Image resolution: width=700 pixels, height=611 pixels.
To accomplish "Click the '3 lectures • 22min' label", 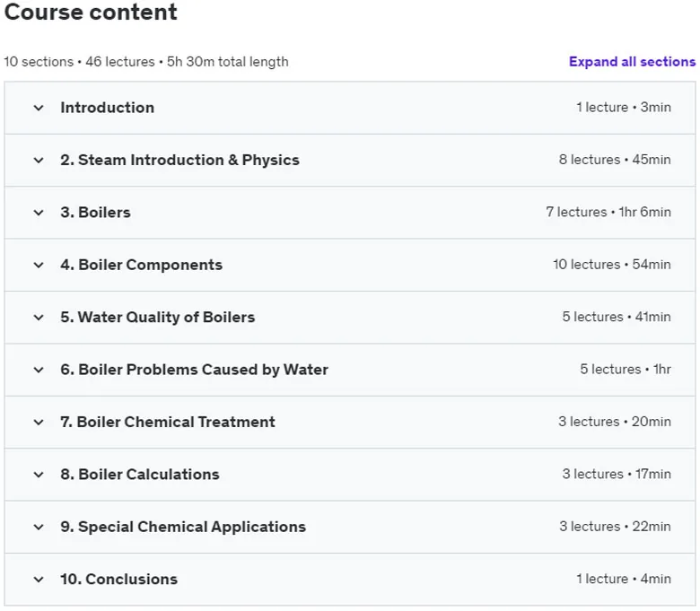I will pyautogui.click(x=615, y=527).
